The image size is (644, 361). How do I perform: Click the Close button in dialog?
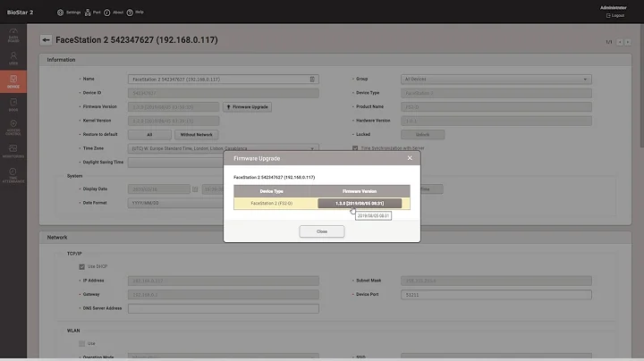(x=322, y=231)
